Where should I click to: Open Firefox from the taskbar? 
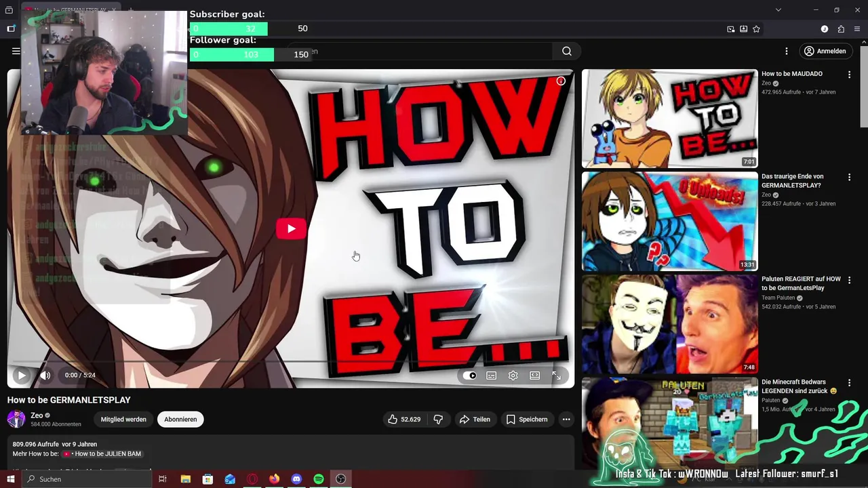pyautogui.click(x=274, y=479)
